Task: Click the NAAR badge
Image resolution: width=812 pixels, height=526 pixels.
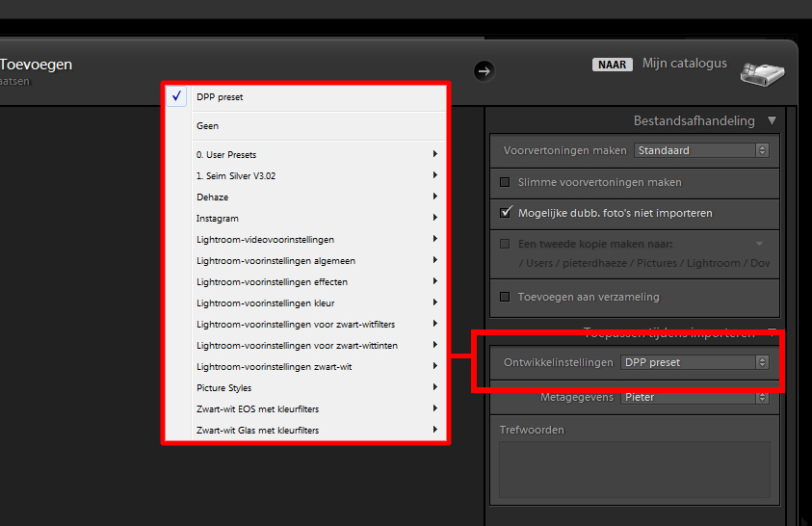Action: pyautogui.click(x=612, y=65)
